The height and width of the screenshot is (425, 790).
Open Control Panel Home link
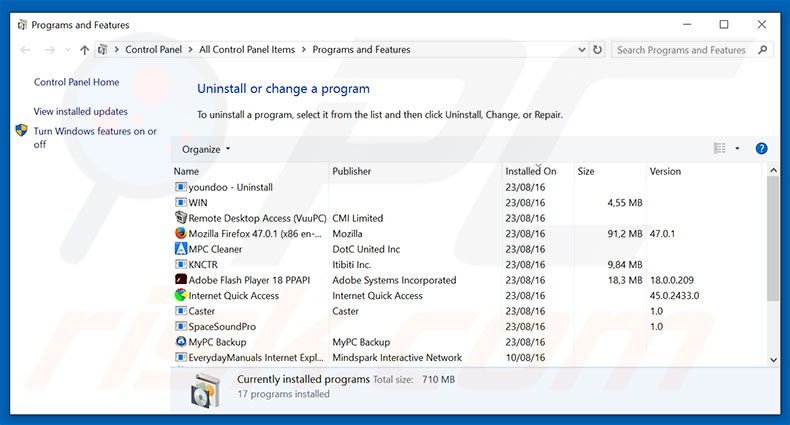point(77,82)
